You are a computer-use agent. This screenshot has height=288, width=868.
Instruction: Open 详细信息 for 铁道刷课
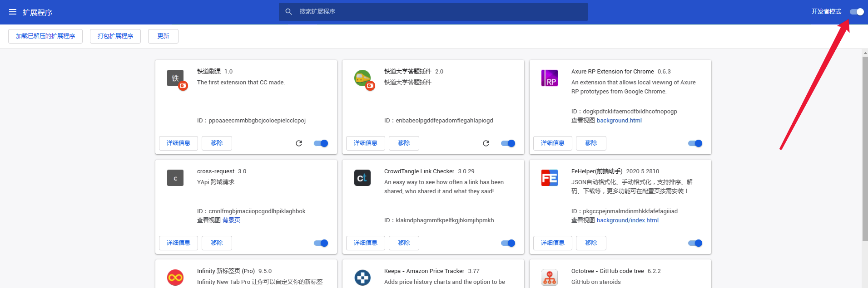point(179,143)
